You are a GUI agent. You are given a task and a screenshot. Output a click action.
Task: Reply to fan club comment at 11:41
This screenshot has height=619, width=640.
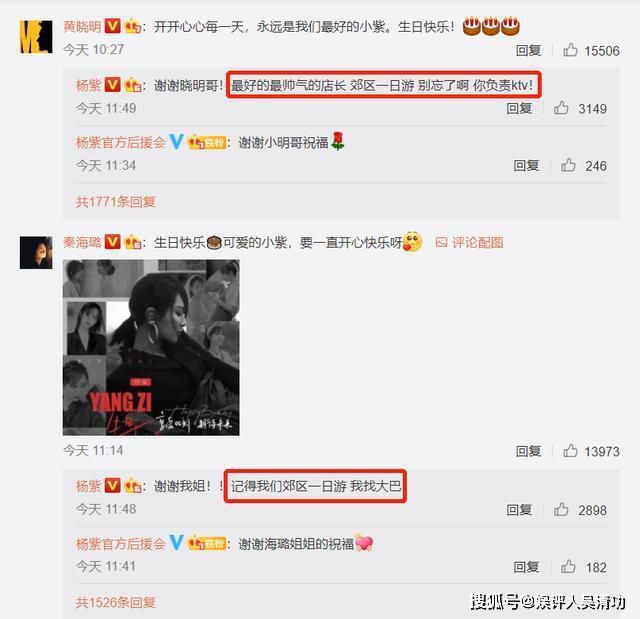526,567
